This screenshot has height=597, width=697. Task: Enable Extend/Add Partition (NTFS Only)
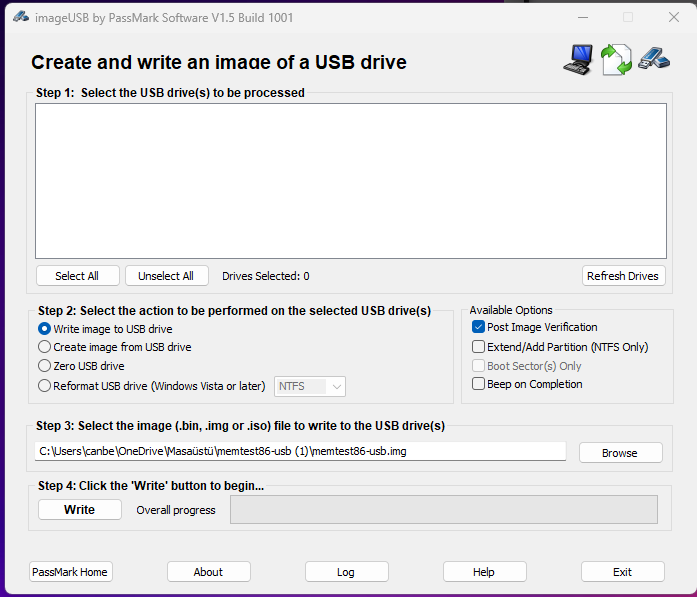coord(478,347)
